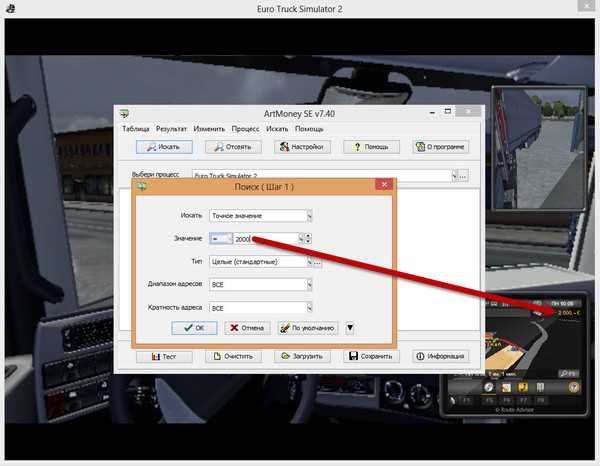Open the Помощь menu in menu bar
The width and height of the screenshot is (600, 466).
[x=309, y=129]
